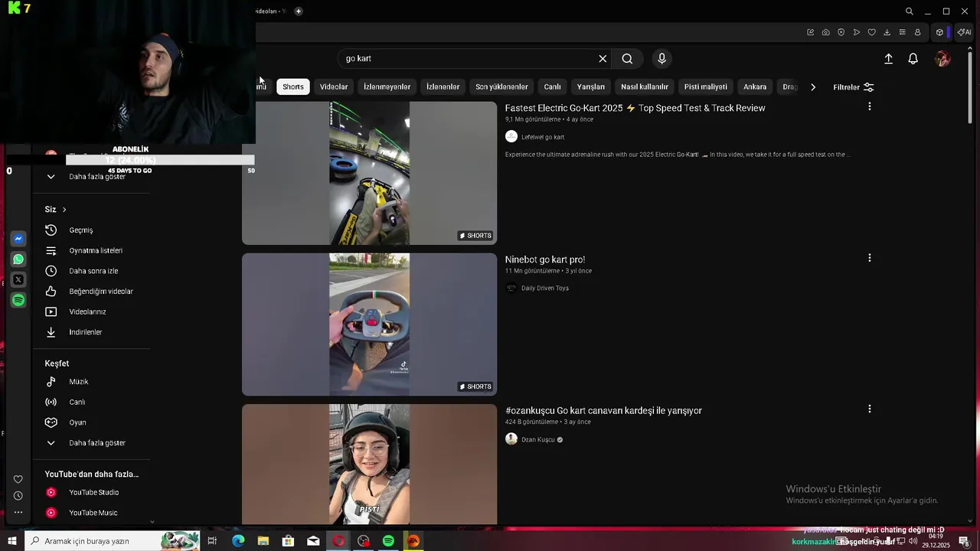Viewport: 980px width, 551px height.
Task: Select the Videolar filter chip
Action: [334, 87]
